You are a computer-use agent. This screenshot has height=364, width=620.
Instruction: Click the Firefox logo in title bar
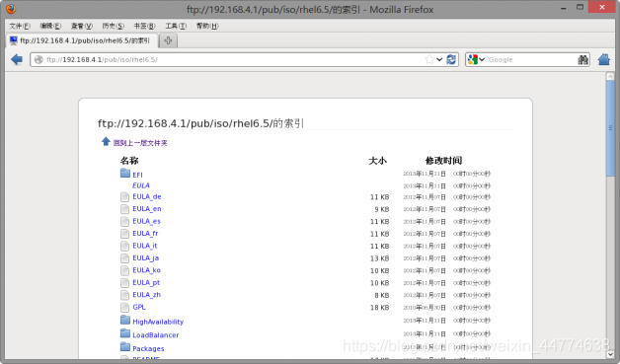click(x=11, y=8)
